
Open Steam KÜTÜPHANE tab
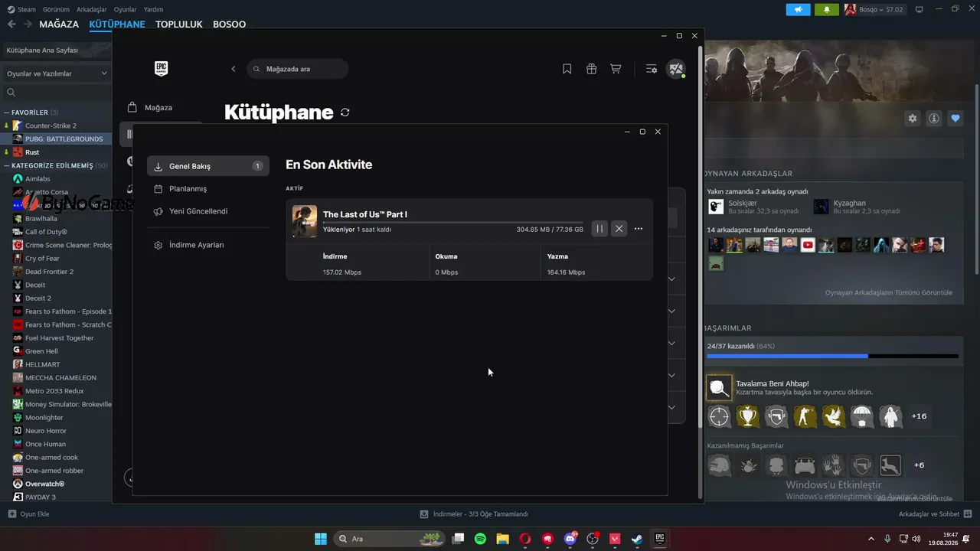(117, 24)
